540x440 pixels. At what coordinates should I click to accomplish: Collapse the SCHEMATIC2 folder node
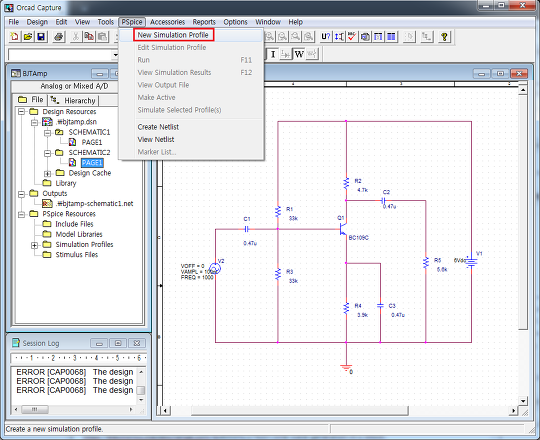(48, 153)
